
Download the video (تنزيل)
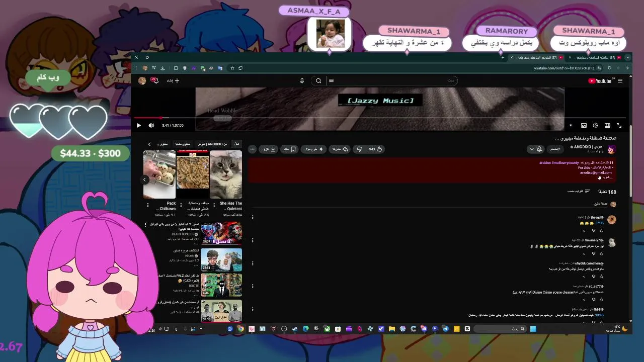click(x=269, y=149)
